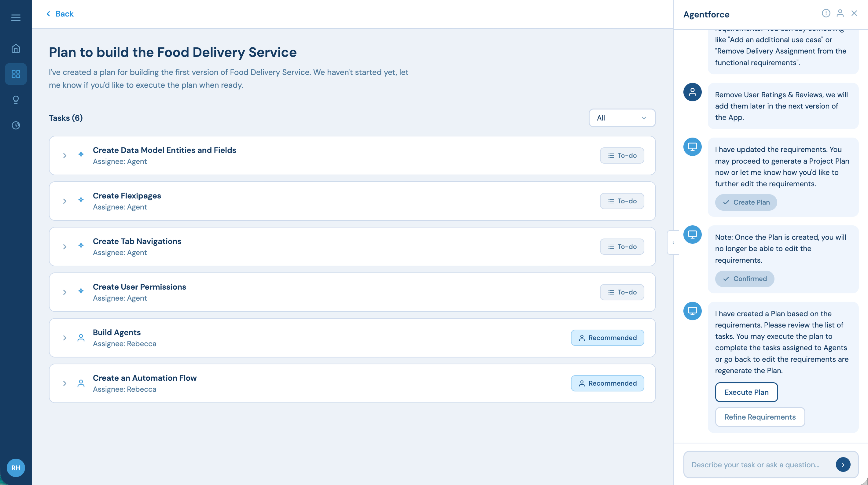Expand the Create Flexipages task

pyautogui.click(x=64, y=201)
